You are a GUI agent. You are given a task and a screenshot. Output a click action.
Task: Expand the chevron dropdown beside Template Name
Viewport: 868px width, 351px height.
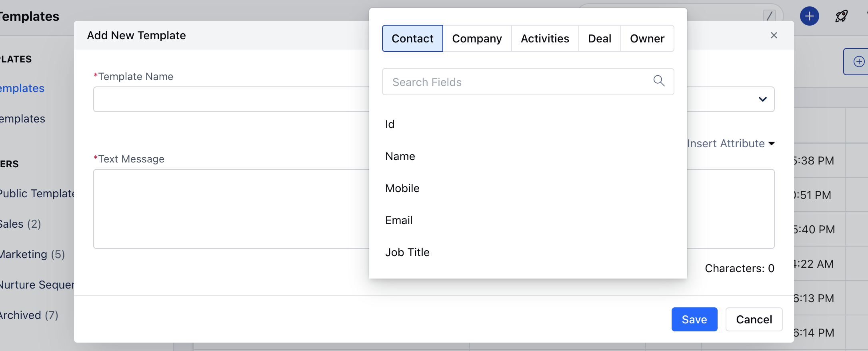(x=762, y=99)
